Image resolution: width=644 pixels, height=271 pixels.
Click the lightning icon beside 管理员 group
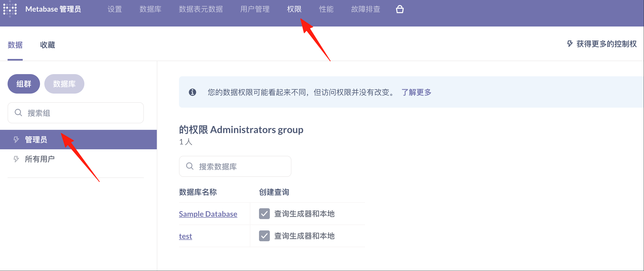16,140
